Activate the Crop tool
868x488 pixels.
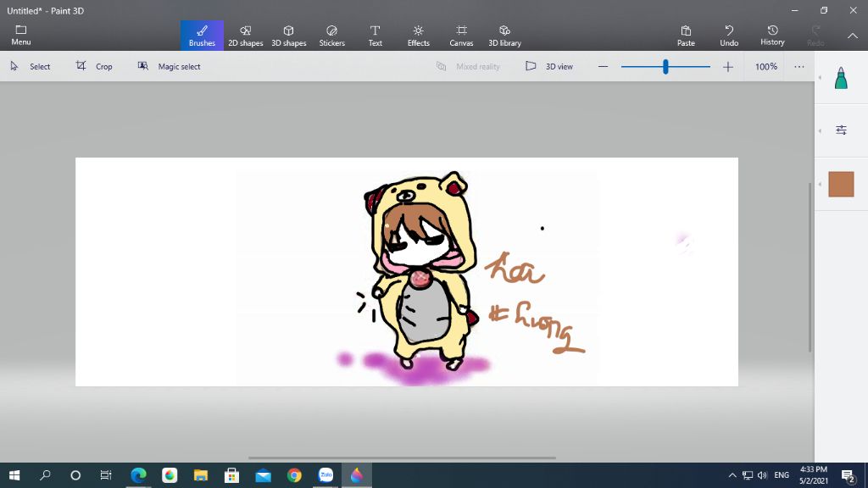94,66
